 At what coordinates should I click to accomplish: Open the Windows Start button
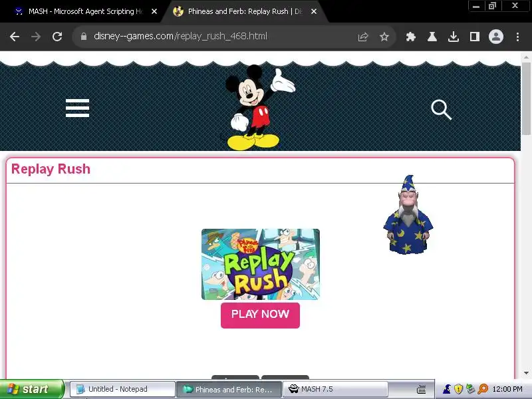pyautogui.click(x=31, y=389)
